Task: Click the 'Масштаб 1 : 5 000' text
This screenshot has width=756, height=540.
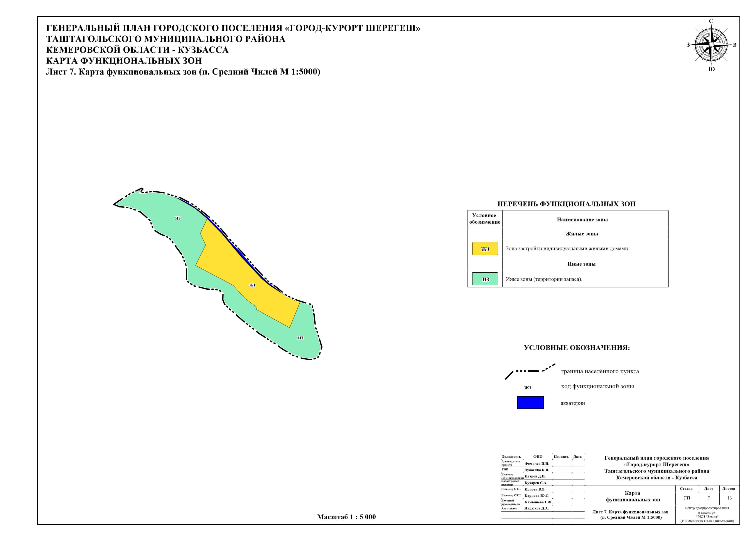Action: [346, 517]
